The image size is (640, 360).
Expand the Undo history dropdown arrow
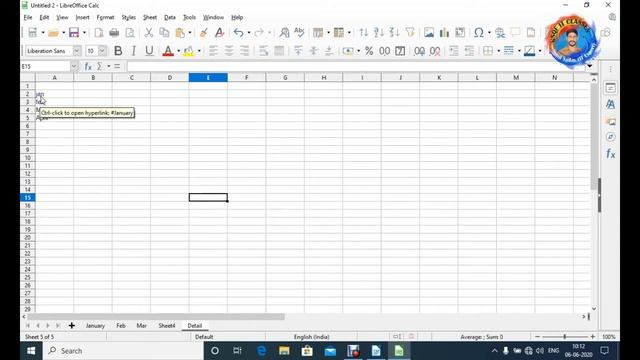pyautogui.click(x=249, y=33)
